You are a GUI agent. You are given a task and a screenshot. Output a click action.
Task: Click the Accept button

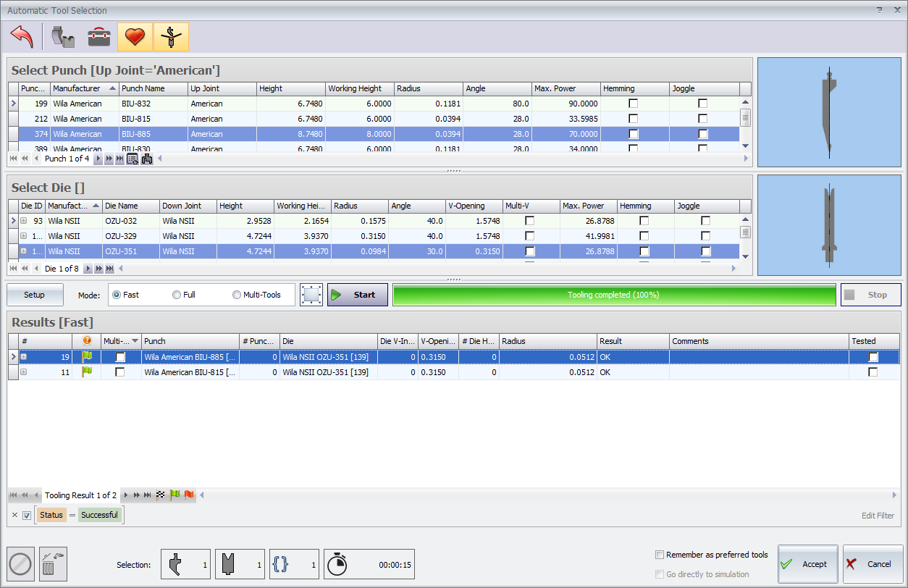click(807, 564)
